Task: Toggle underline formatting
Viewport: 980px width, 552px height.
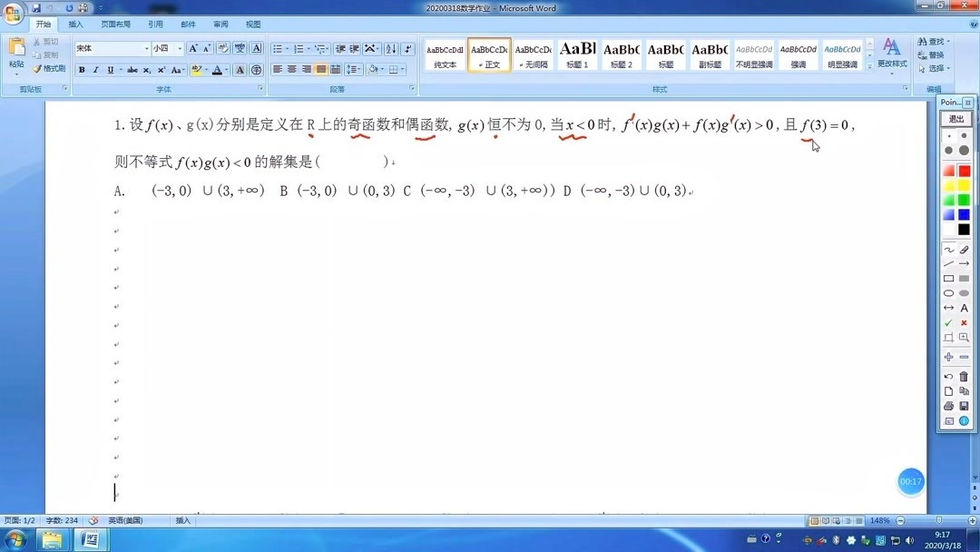Action: click(x=109, y=70)
